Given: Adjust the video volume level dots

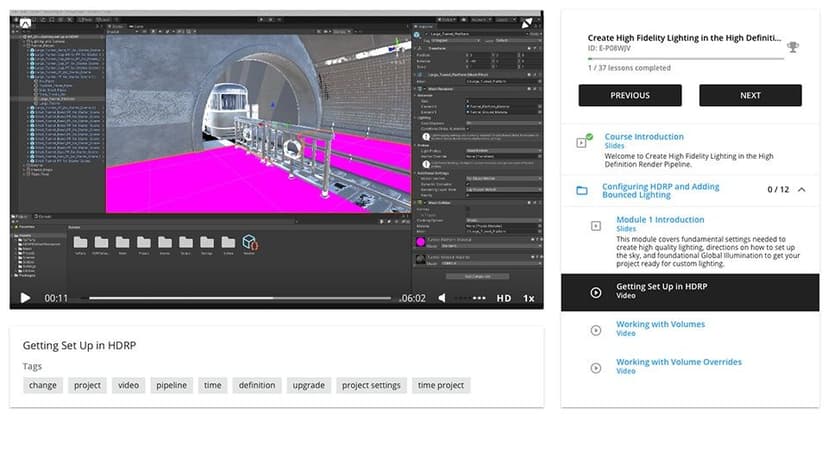Looking at the screenshot, I should pos(469,298).
